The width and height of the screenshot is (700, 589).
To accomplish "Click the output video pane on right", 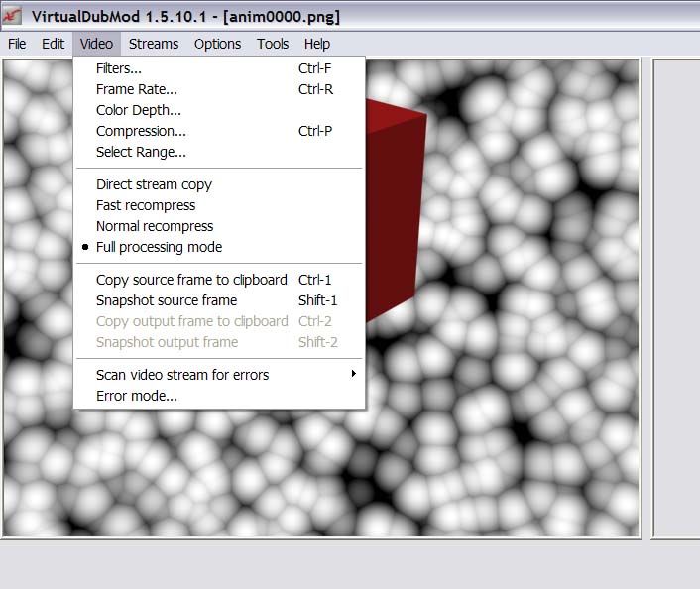I will click(677, 298).
